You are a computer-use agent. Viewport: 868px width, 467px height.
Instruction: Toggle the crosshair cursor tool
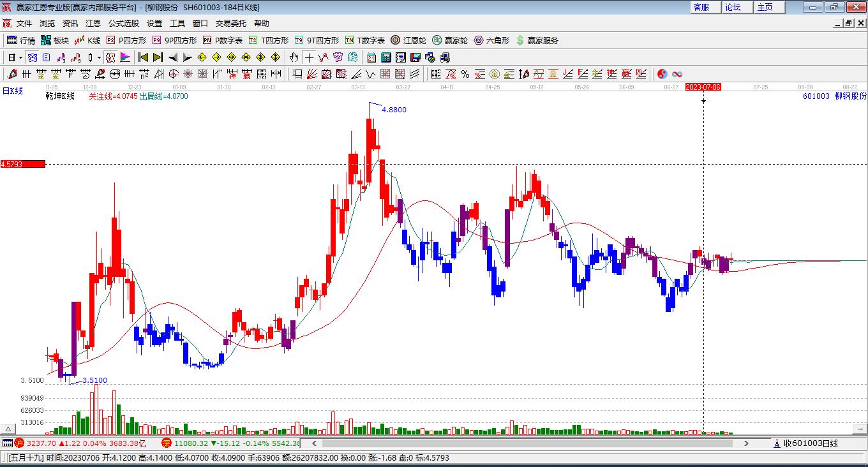coord(309,57)
